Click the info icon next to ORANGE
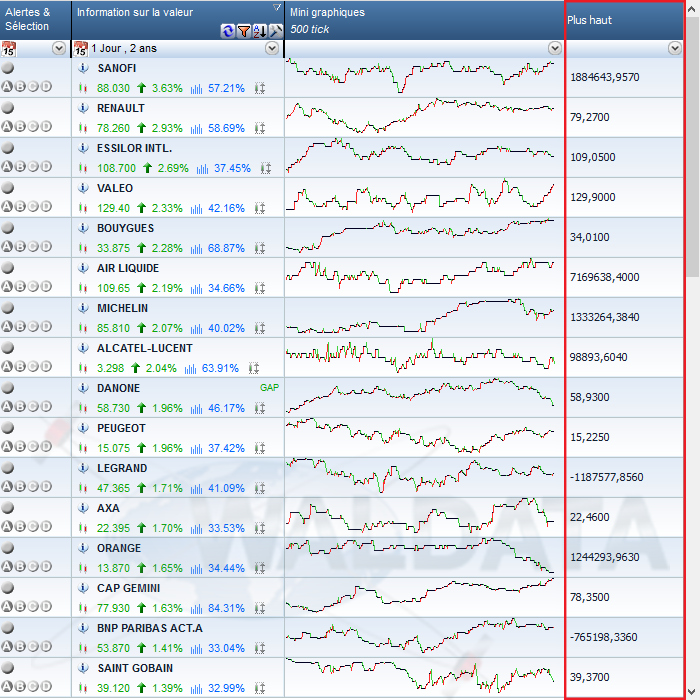 click(83, 548)
